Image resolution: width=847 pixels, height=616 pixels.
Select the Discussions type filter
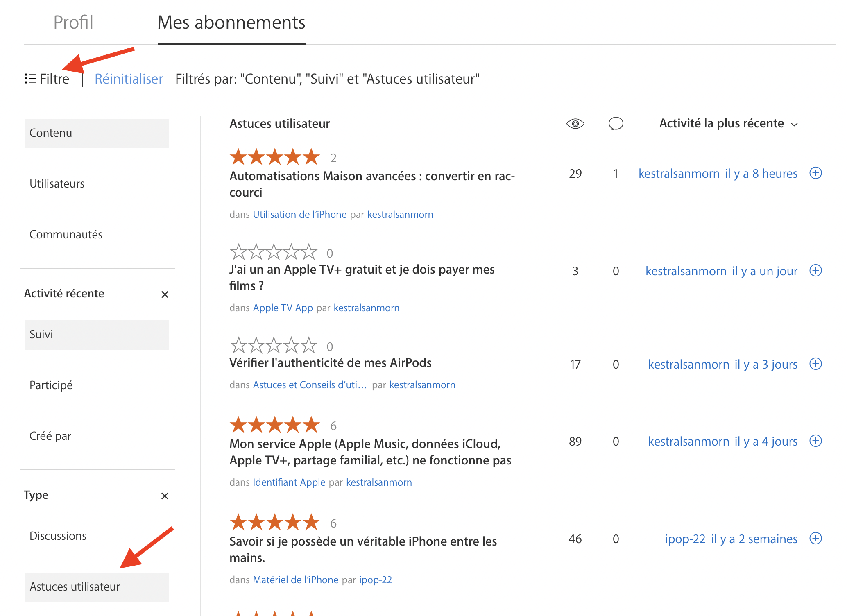[58, 536]
